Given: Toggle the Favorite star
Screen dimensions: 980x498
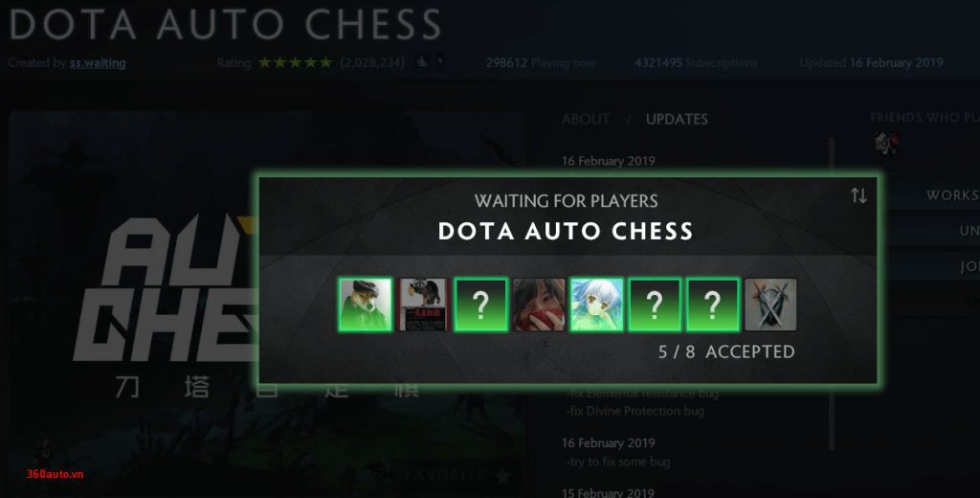Looking at the screenshot, I should [503, 475].
